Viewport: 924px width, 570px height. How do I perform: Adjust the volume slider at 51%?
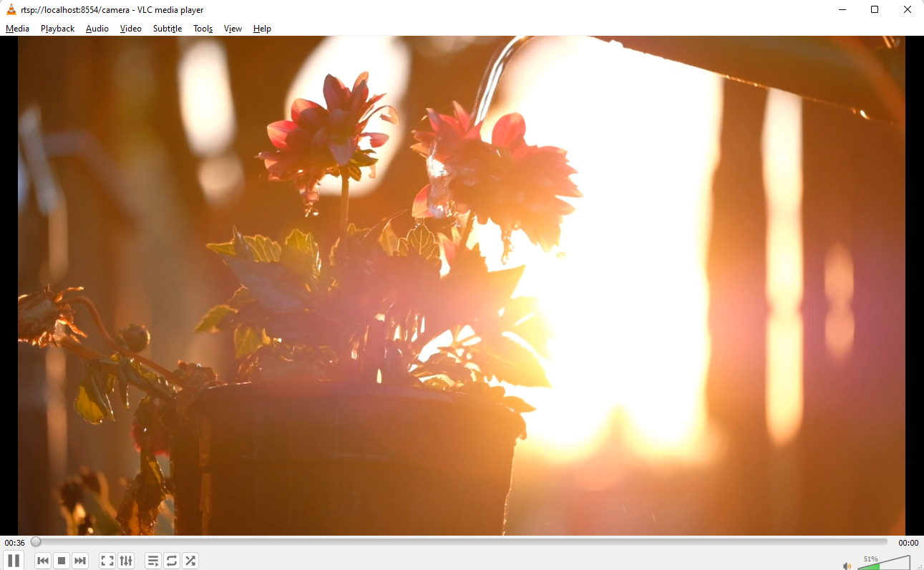pyautogui.click(x=884, y=563)
